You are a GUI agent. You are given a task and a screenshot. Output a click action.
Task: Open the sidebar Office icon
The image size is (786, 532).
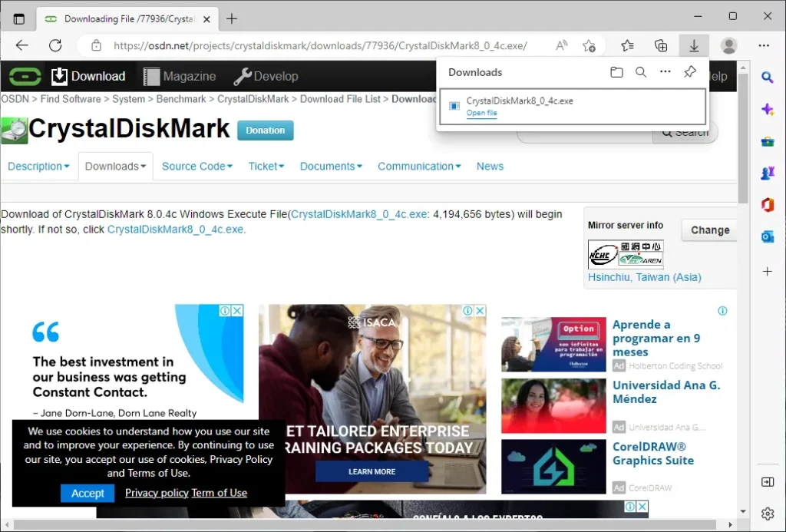click(x=767, y=204)
